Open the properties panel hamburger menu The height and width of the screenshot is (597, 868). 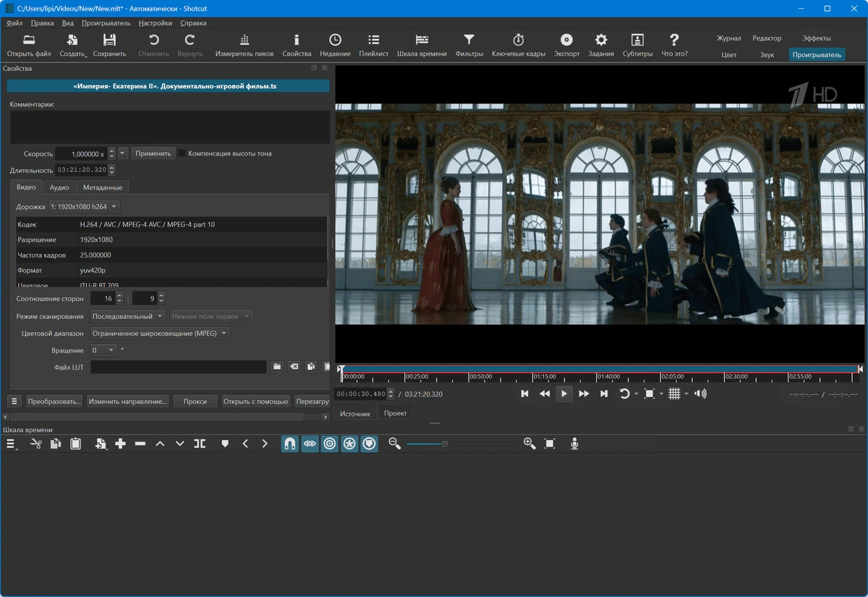(x=14, y=401)
